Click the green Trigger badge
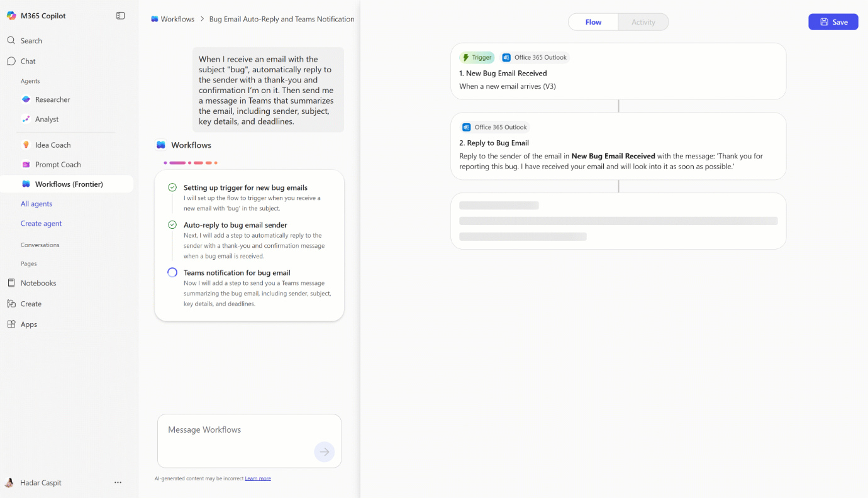 coord(477,57)
